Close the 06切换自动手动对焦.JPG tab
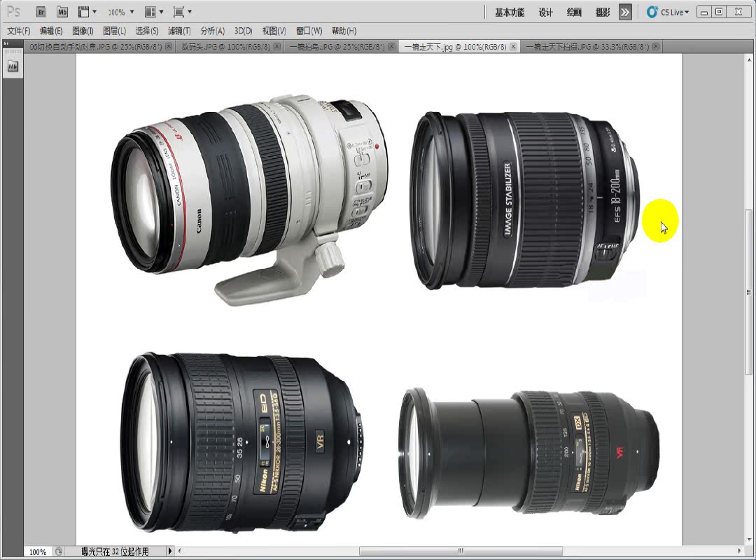This screenshot has width=756, height=560. point(169,47)
